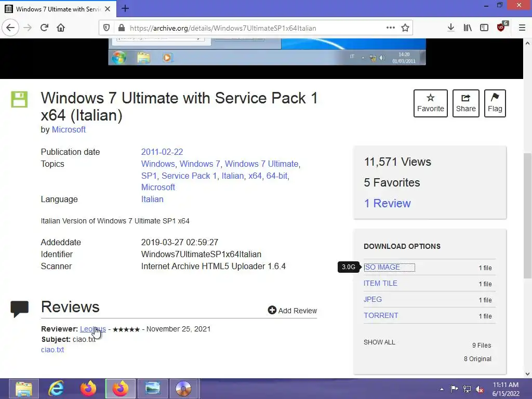The image size is (532, 399).
Task: Jump to the 1 Review link
Action: click(387, 203)
